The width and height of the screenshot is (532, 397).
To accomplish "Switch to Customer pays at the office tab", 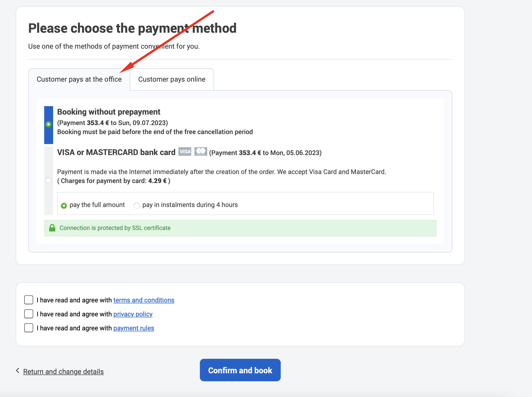I will 79,79.
